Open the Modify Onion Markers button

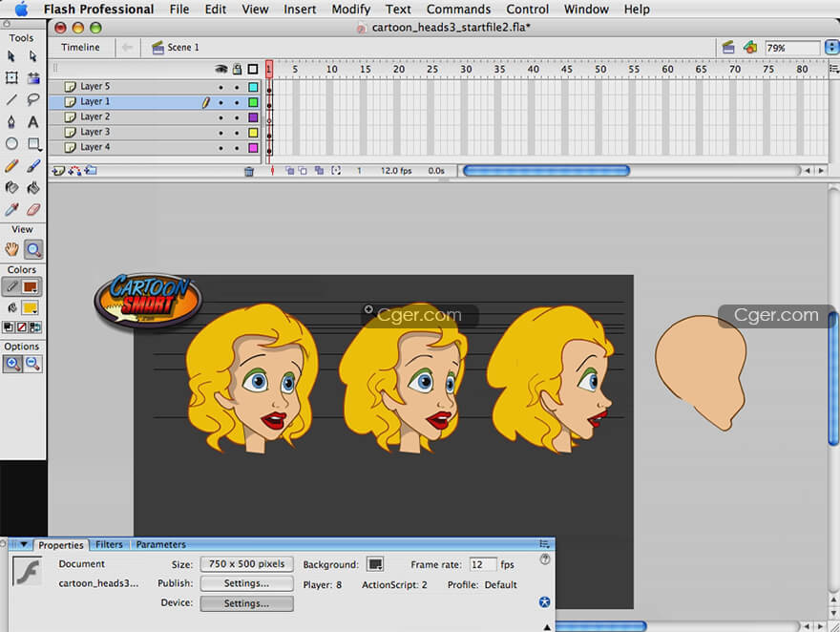point(336,171)
